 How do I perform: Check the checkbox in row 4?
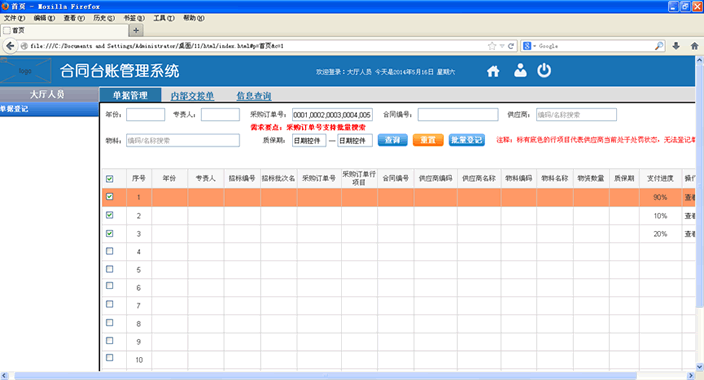tap(110, 251)
